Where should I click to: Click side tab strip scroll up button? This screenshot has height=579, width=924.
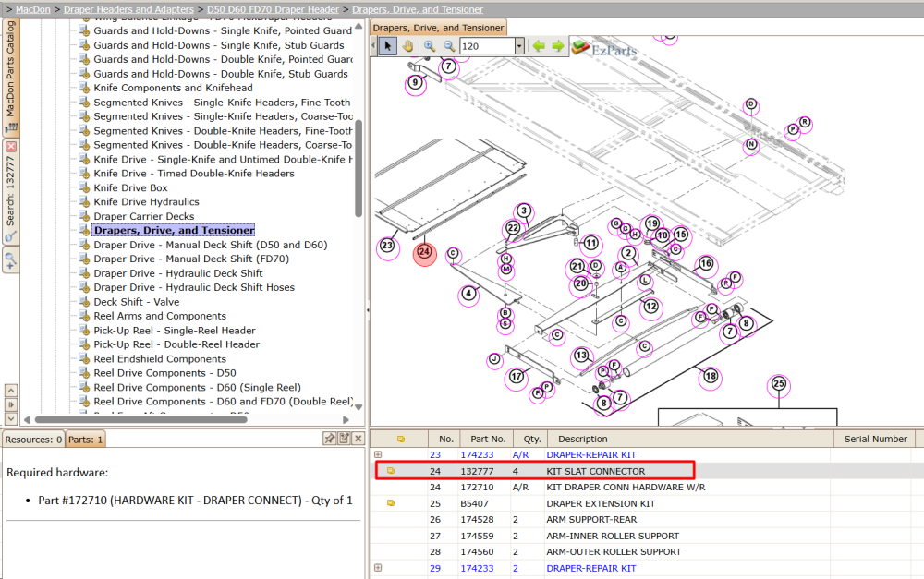coord(10,391)
